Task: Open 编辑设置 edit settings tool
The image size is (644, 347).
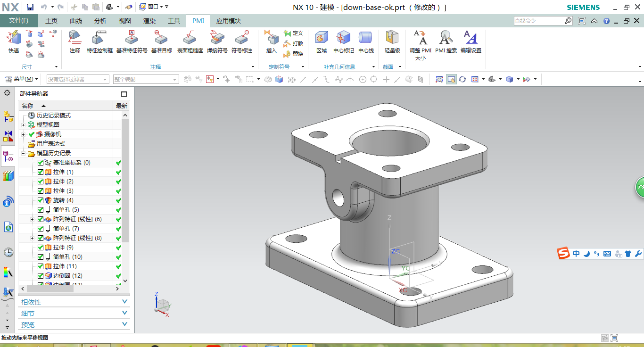Action: 471,42
